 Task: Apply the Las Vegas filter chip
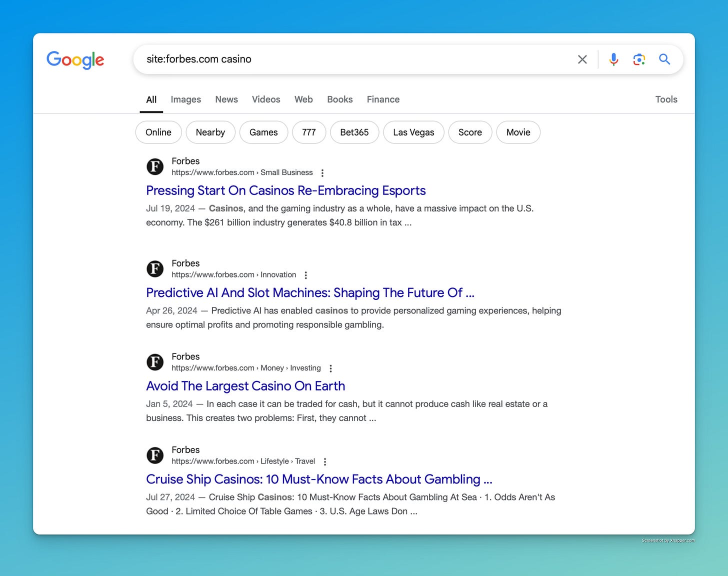(x=413, y=132)
